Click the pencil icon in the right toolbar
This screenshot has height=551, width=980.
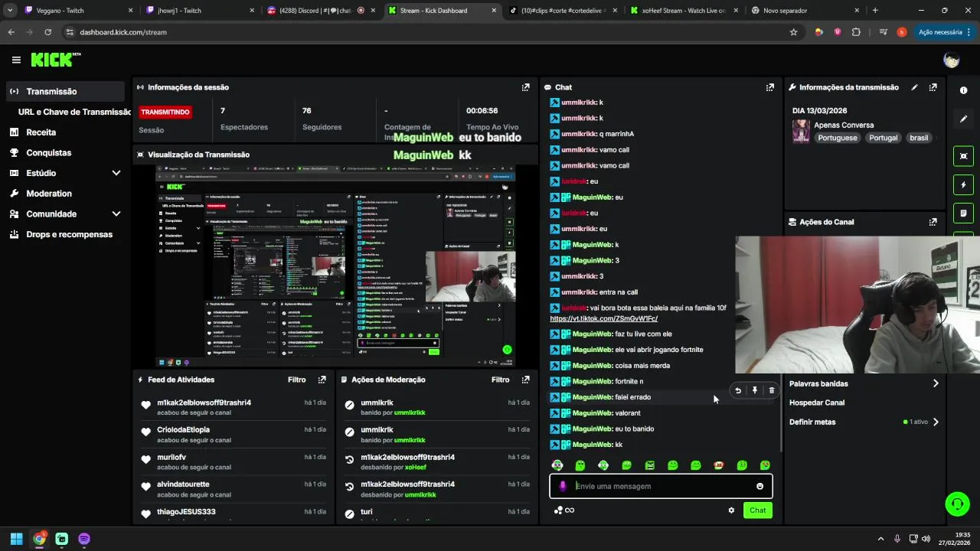pos(963,119)
